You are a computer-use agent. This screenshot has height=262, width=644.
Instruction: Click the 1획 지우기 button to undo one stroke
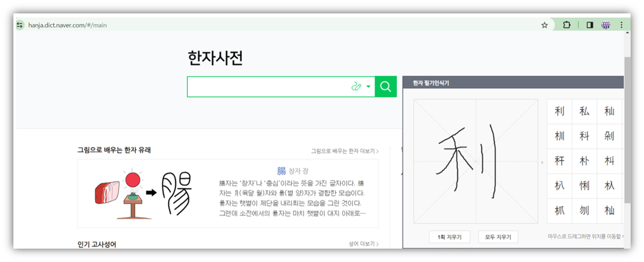(x=449, y=237)
